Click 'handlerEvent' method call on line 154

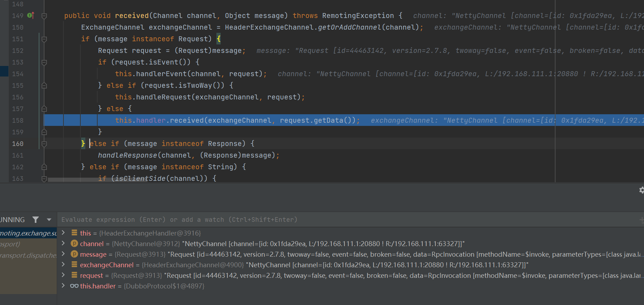pos(161,74)
